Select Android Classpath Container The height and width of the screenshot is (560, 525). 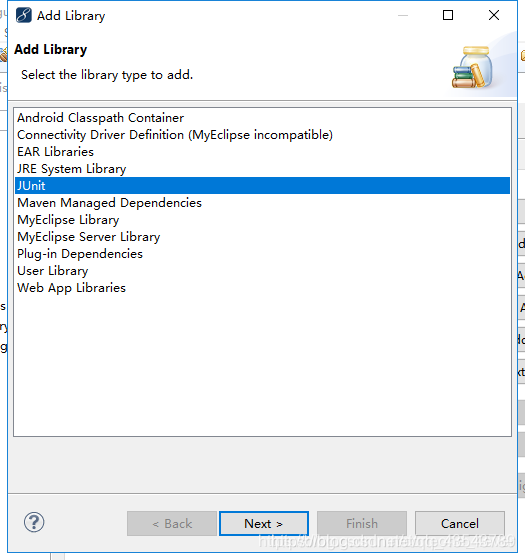click(262, 118)
